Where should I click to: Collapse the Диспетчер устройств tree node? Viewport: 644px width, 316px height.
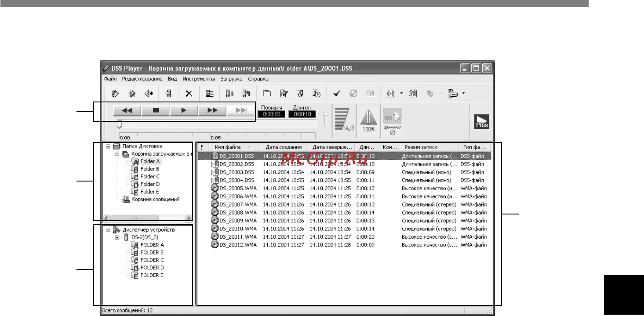coord(108,229)
